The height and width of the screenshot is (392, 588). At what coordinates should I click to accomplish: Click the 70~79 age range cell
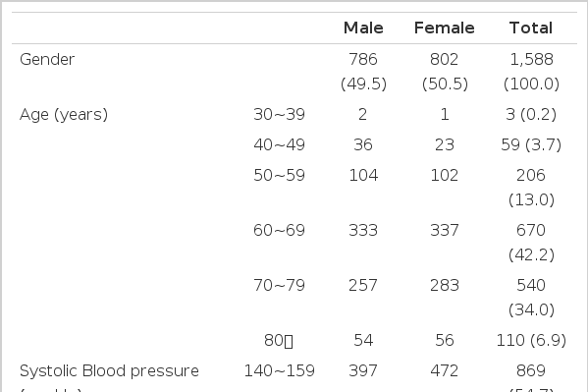point(280,285)
